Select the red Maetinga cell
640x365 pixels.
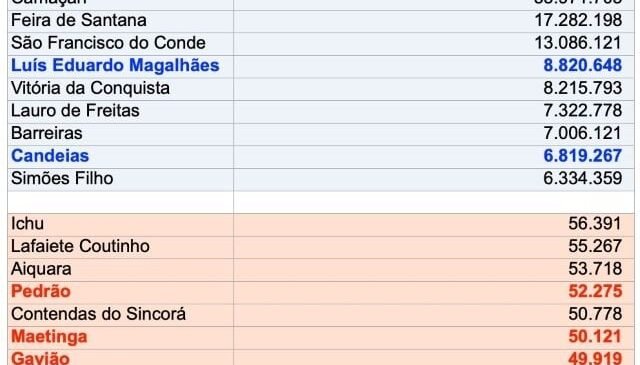(120, 338)
